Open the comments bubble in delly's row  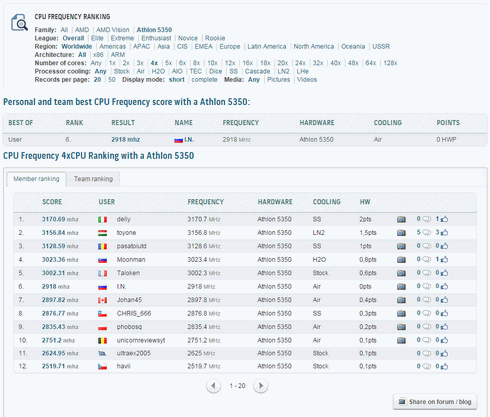point(427,219)
